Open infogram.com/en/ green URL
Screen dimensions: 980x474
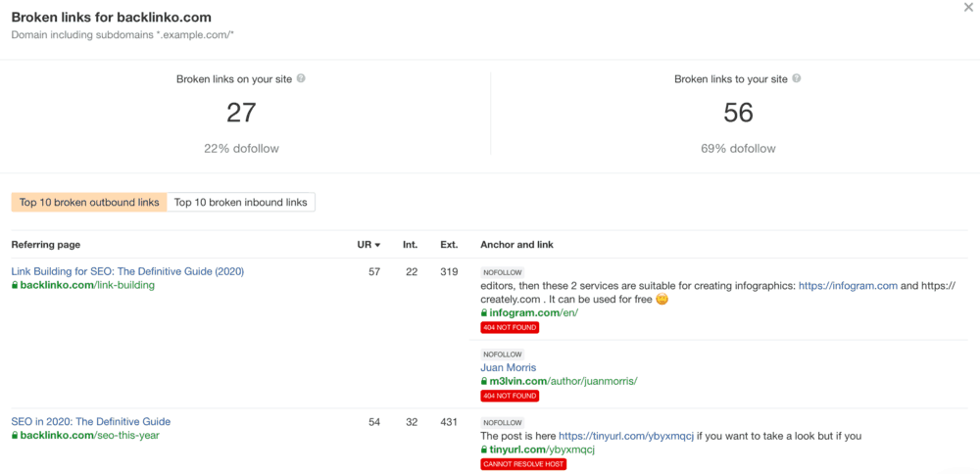pos(534,312)
